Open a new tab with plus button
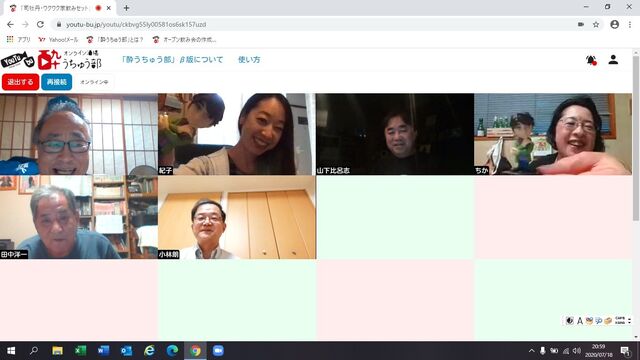This screenshot has width=640, height=360. tap(126, 8)
